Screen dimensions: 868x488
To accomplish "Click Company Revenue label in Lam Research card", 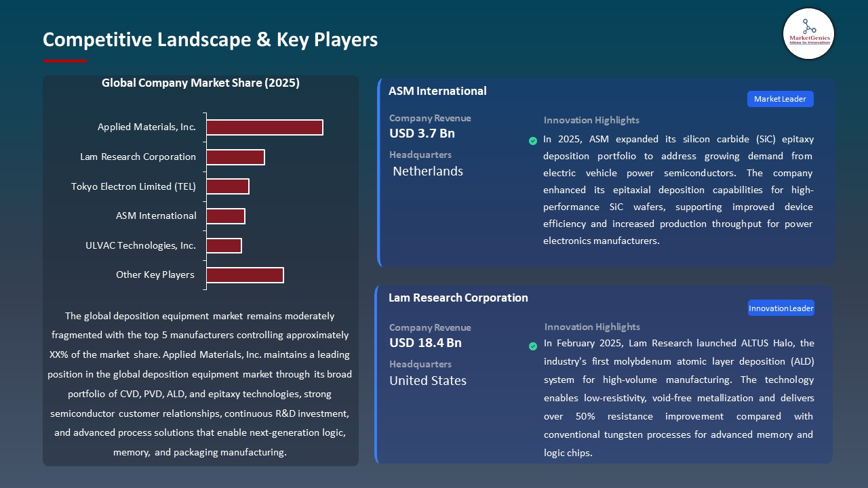I will (430, 328).
